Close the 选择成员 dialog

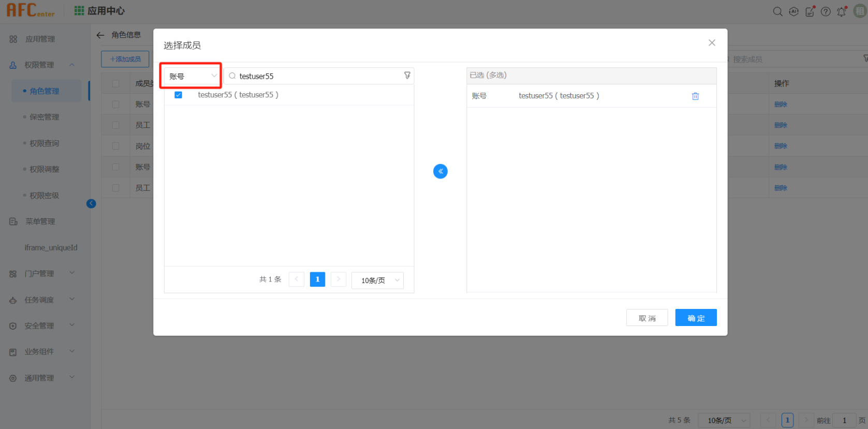tap(712, 43)
